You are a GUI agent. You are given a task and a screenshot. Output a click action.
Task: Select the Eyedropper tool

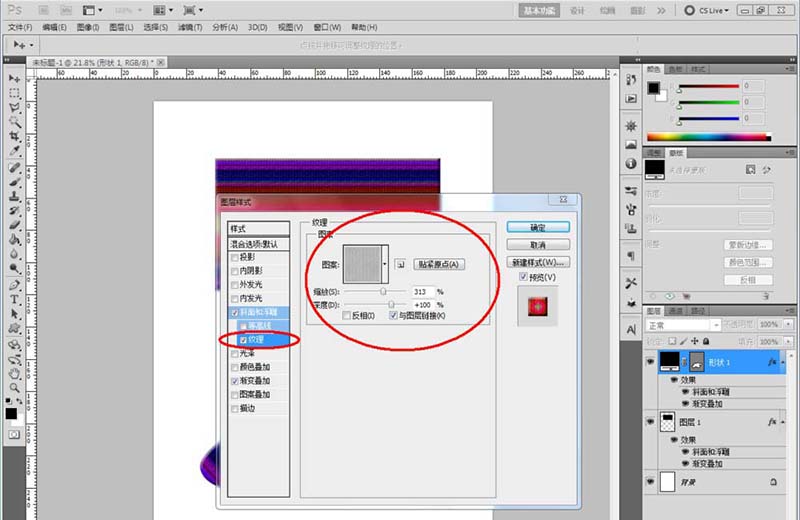(14, 151)
